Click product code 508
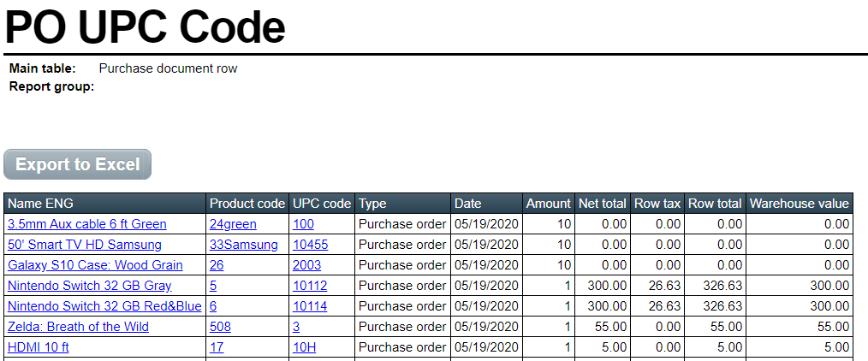 click(220, 326)
